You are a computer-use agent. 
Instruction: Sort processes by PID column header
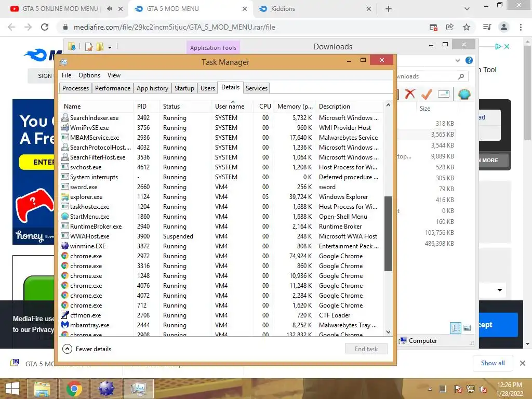[x=147, y=107]
